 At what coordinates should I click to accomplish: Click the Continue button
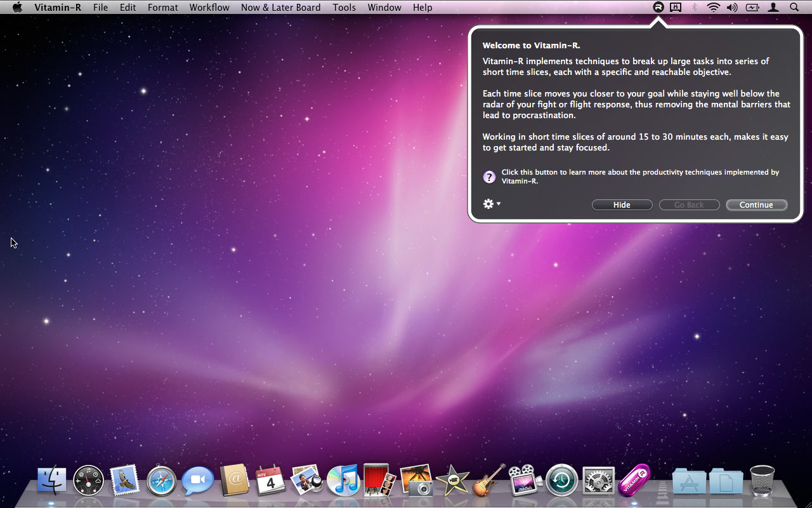coord(756,204)
